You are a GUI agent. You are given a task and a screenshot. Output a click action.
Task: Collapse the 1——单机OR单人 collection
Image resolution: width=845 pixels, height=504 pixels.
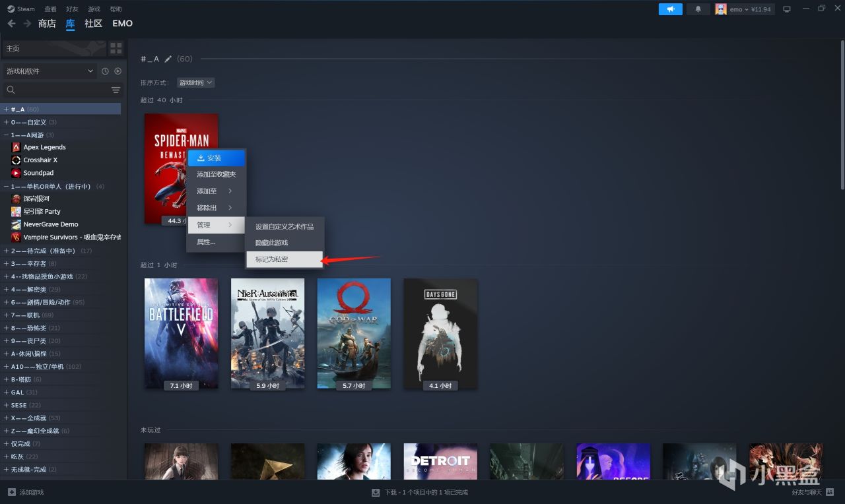coord(6,186)
